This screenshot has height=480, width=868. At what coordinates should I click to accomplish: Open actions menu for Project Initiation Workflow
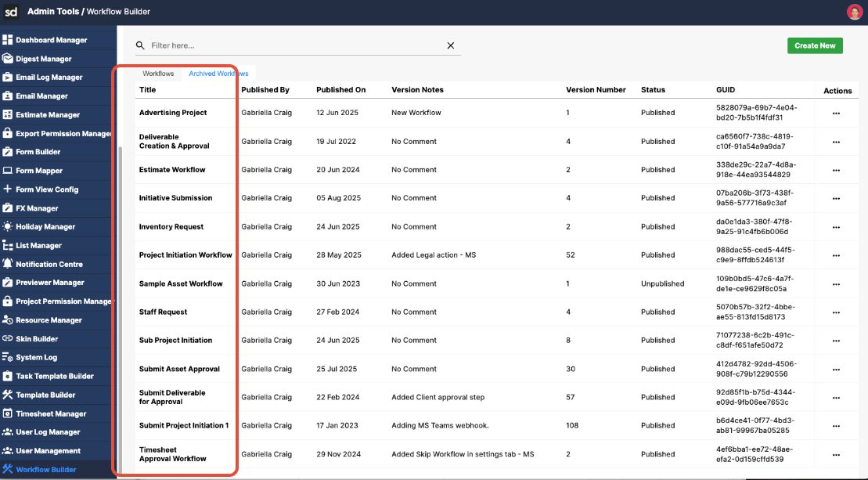click(x=836, y=255)
